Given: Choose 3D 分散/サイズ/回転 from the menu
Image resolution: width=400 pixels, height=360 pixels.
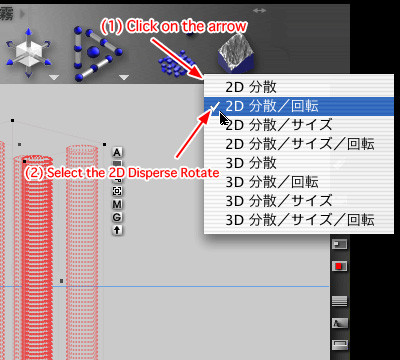Looking at the screenshot, I should (299, 220).
